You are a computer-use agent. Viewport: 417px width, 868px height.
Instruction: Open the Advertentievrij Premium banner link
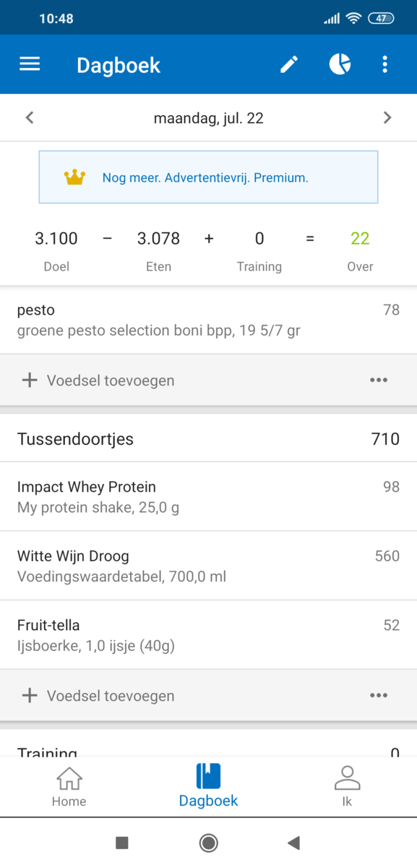point(208,176)
